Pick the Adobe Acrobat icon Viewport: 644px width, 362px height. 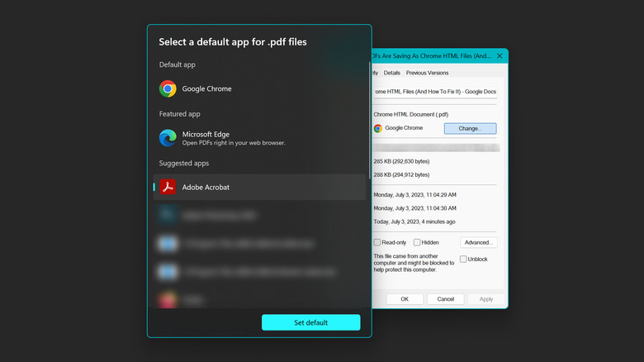168,187
